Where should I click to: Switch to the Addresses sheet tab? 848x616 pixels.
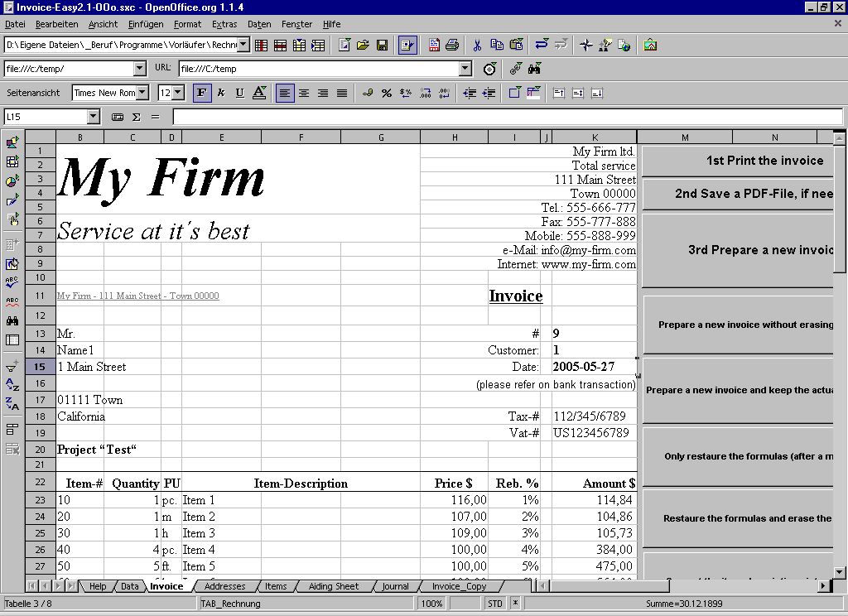point(224,586)
